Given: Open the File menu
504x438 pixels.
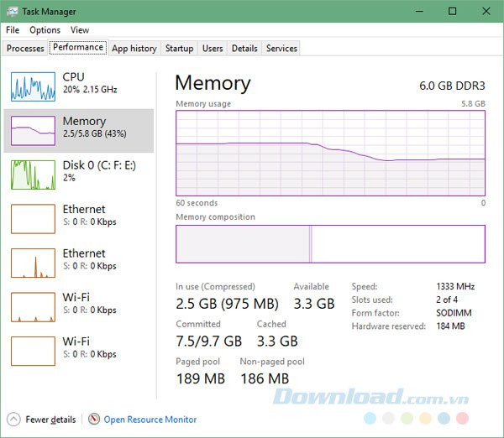Looking at the screenshot, I should [13, 30].
